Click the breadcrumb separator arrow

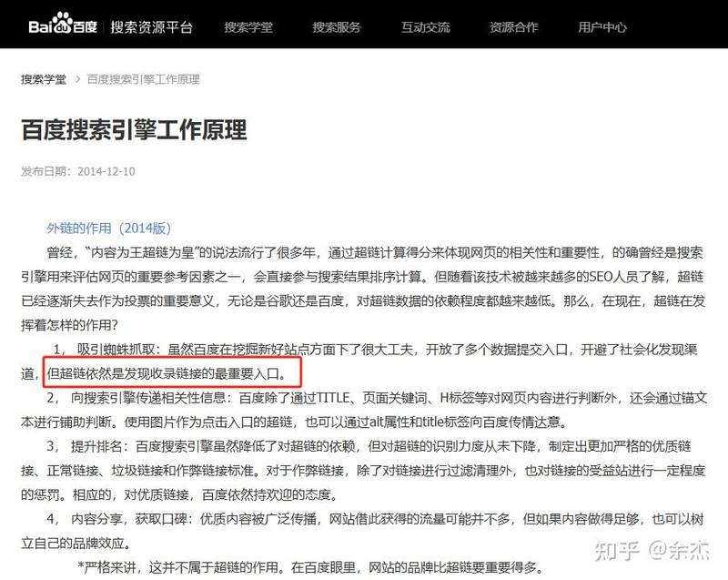click(78, 80)
